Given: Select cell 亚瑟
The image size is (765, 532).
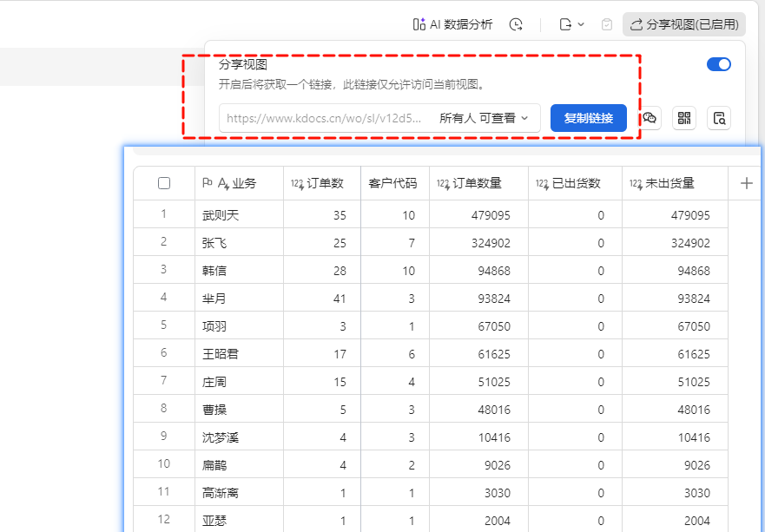Looking at the screenshot, I should pyautogui.click(x=239, y=521).
